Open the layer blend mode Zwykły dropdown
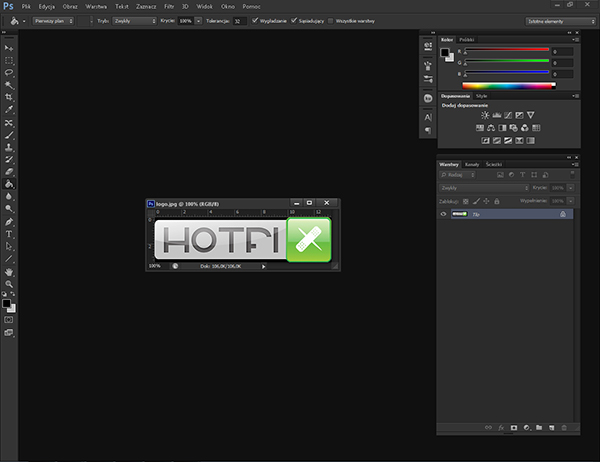The height and width of the screenshot is (462, 600). 484,188
